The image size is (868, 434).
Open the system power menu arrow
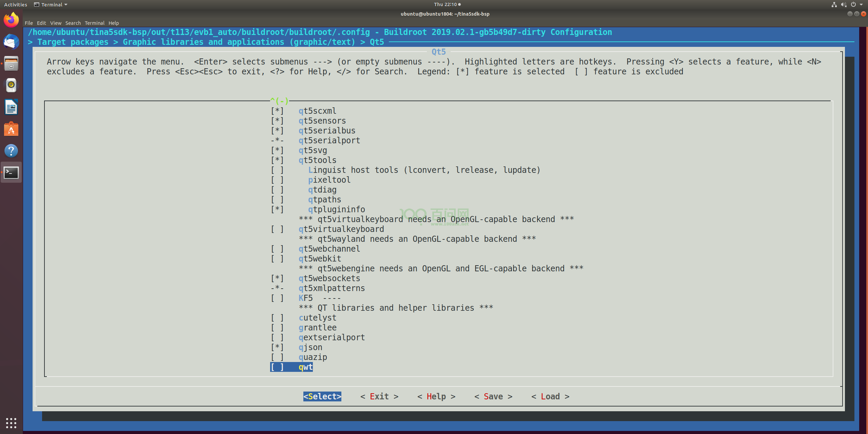(x=861, y=4)
